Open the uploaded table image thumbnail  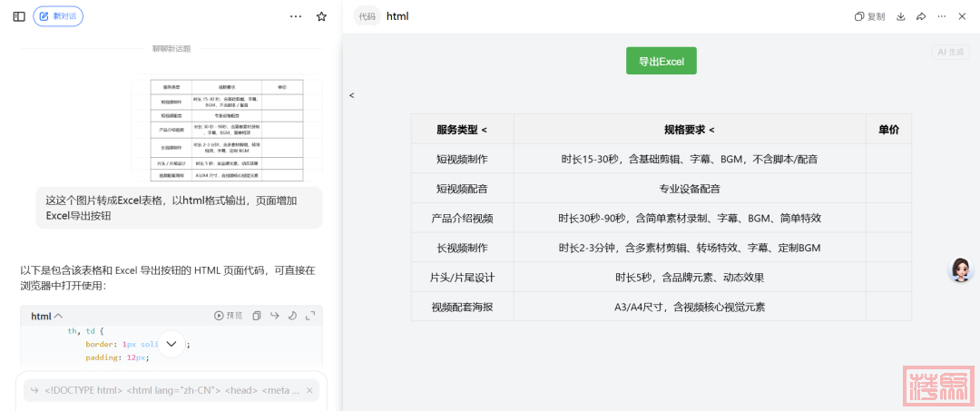[227, 130]
